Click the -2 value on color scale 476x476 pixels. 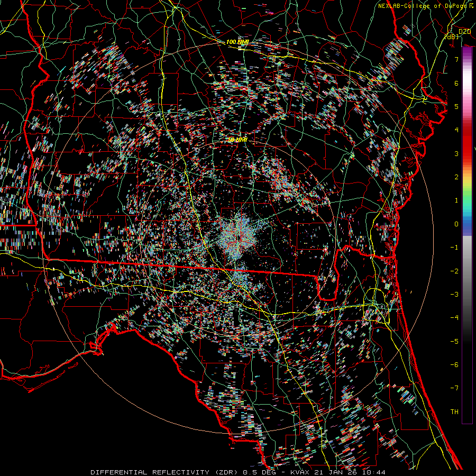[x=454, y=271]
